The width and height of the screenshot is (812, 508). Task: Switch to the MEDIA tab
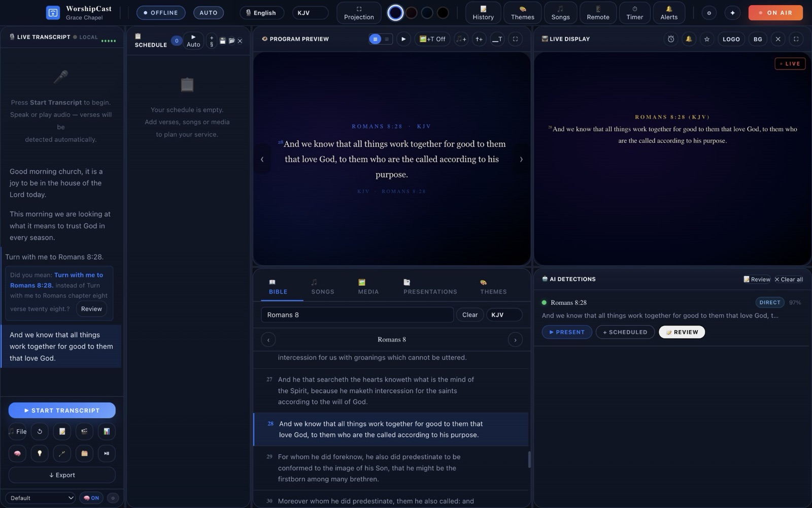click(368, 287)
